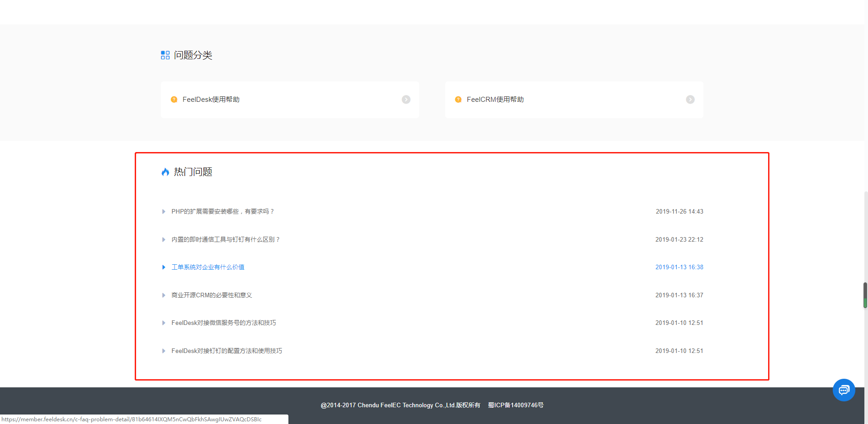Click the date 2019-01-13 16:37

[679, 295]
